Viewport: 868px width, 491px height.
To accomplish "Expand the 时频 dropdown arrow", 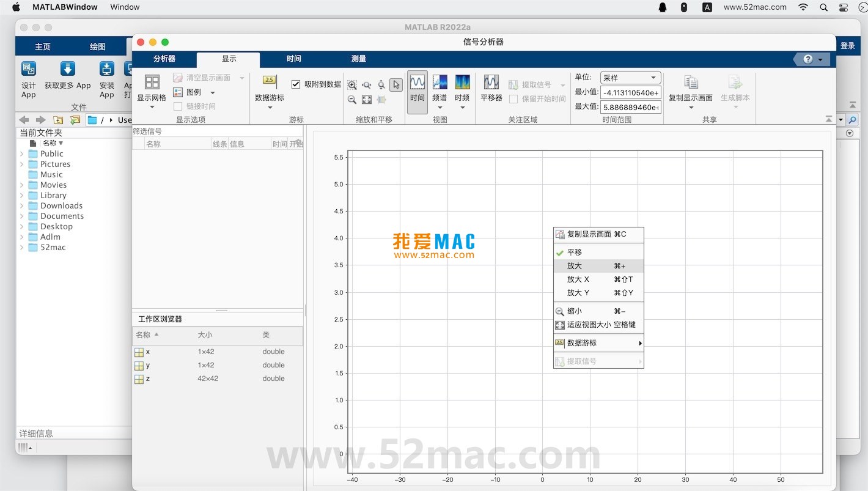I will click(462, 108).
